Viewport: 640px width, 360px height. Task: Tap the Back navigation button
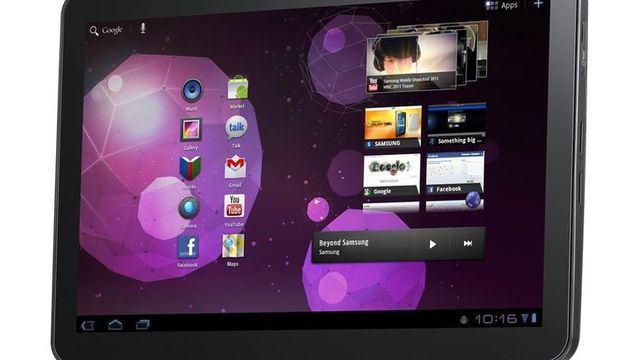(x=88, y=325)
